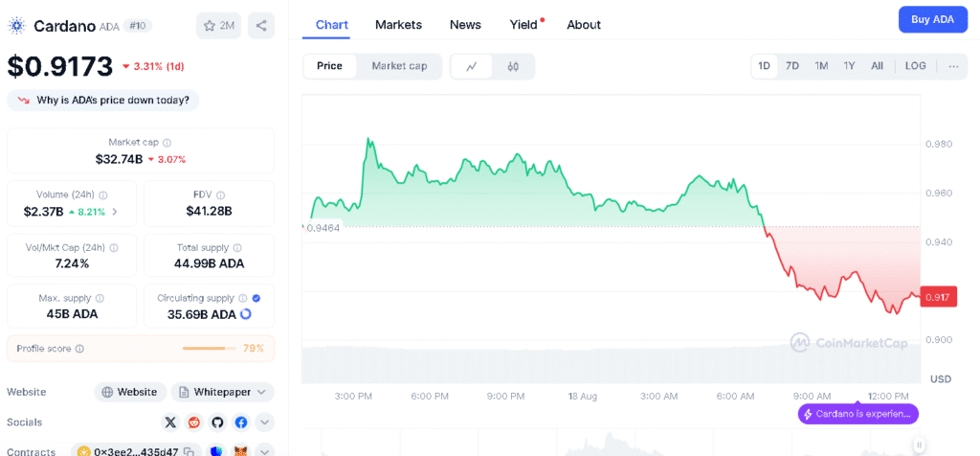The height and width of the screenshot is (456, 980).
Task: Click the $32.74B market cap value
Action: [x=120, y=159]
